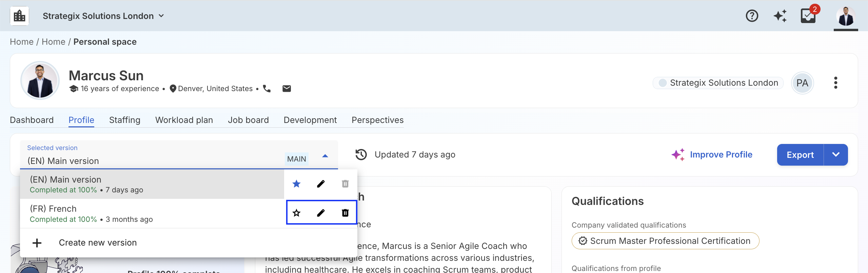Toggle the filled star on Main version
Image resolution: width=868 pixels, height=273 pixels.
(296, 184)
